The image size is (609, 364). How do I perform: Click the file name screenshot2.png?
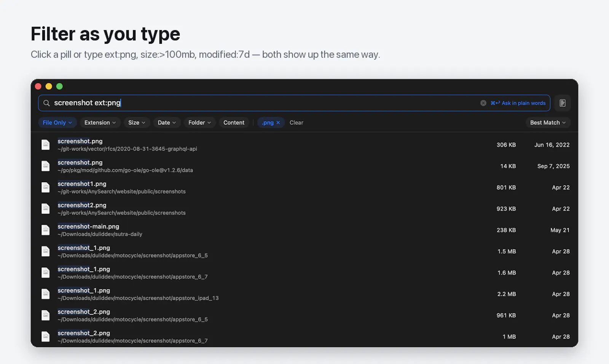coord(82,205)
